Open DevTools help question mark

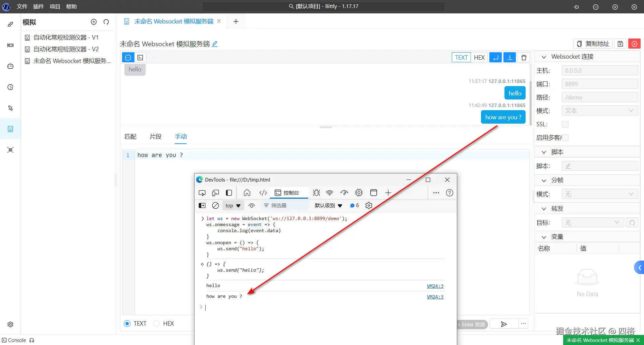click(x=449, y=193)
